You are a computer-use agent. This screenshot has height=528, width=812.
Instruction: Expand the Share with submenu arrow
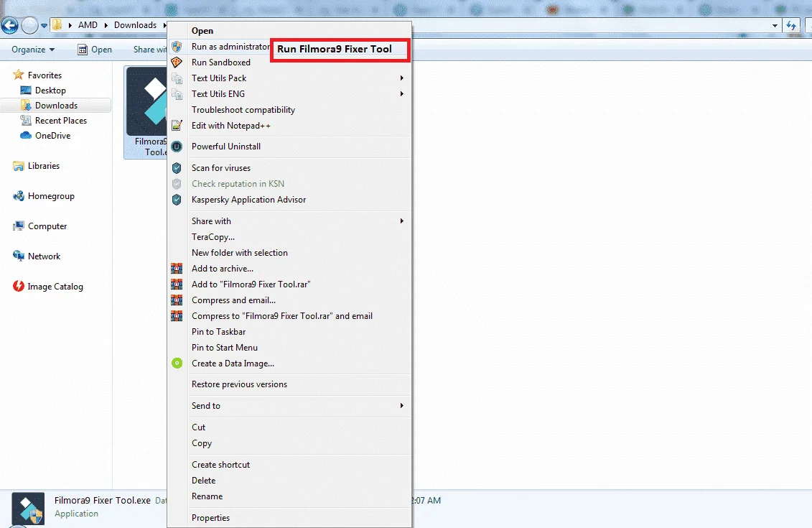pos(401,221)
